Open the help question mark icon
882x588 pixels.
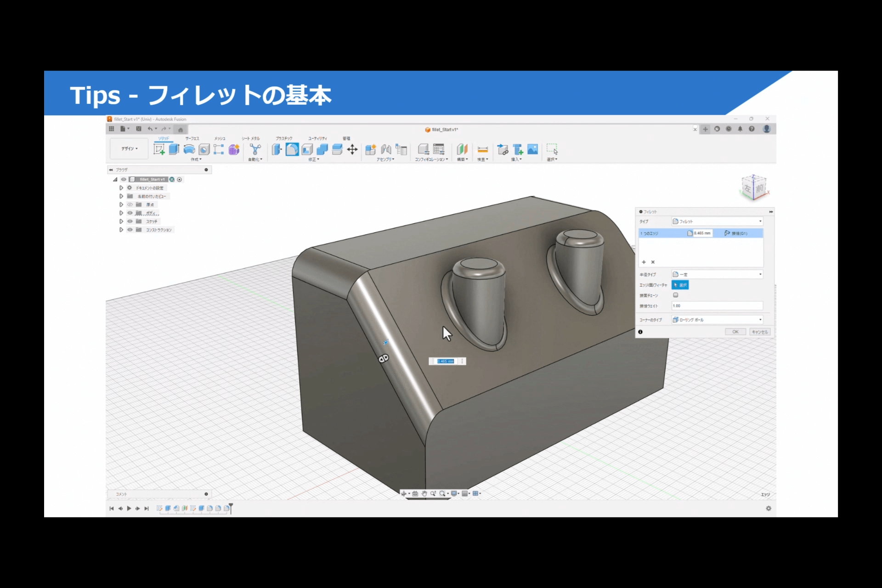point(752,129)
